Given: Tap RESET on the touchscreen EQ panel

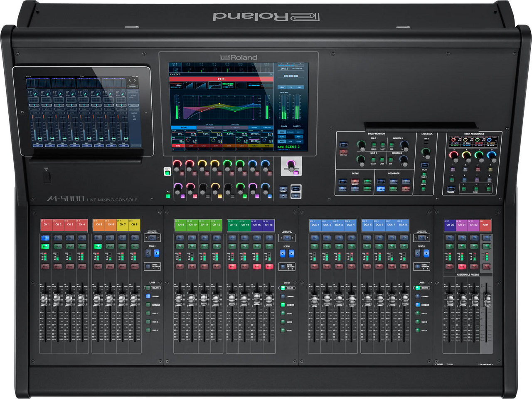Looking at the screenshot, I should click(254, 128).
